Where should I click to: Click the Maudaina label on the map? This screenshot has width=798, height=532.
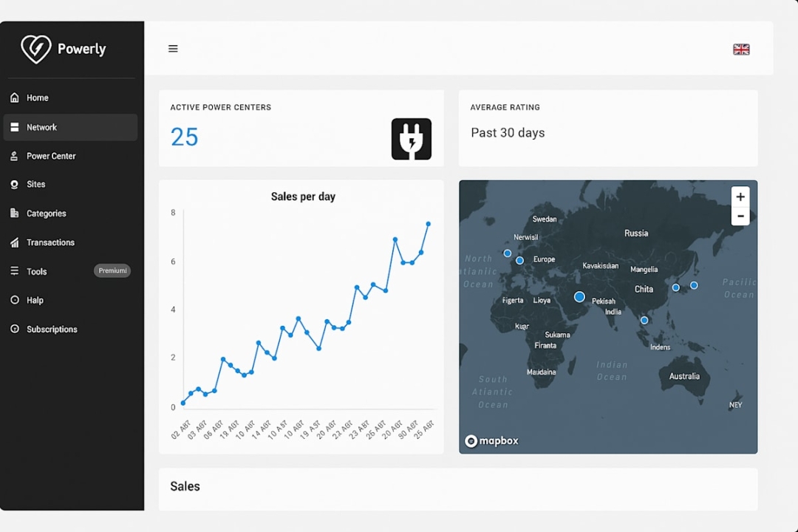[x=541, y=372]
